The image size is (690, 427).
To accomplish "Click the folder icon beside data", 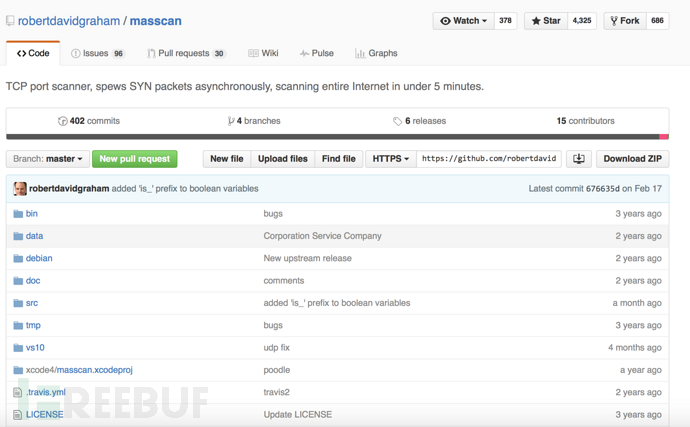I will (18, 236).
